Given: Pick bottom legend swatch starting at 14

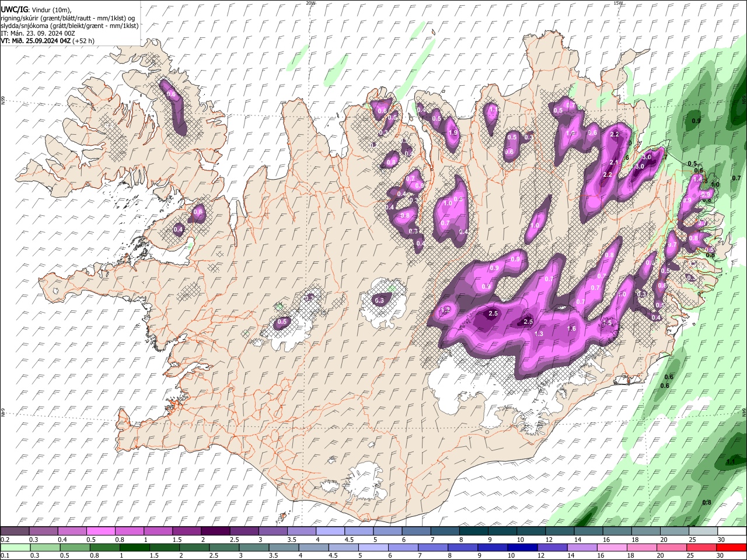Looking at the screenshot, I should [581, 548].
